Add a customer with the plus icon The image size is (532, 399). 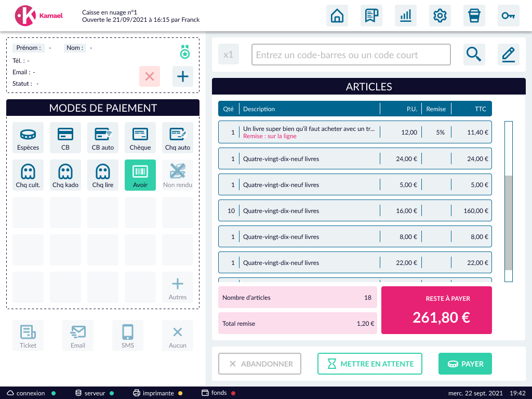[182, 76]
